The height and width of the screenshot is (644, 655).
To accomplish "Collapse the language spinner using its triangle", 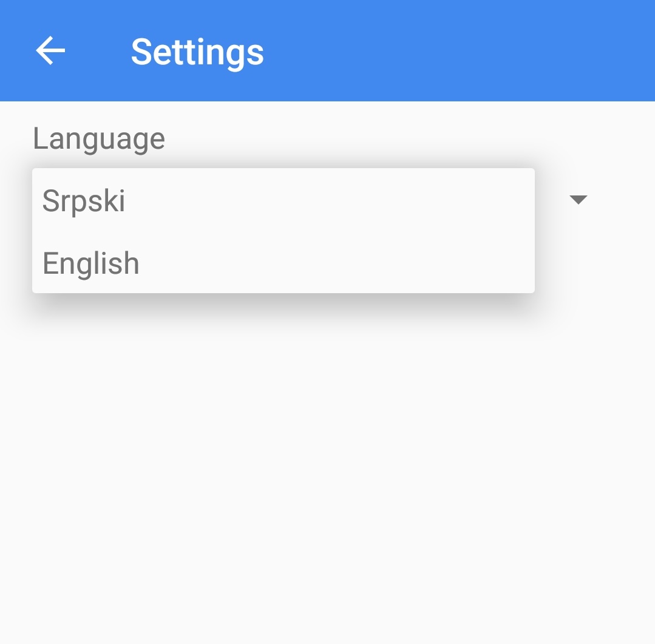I will click(578, 200).
